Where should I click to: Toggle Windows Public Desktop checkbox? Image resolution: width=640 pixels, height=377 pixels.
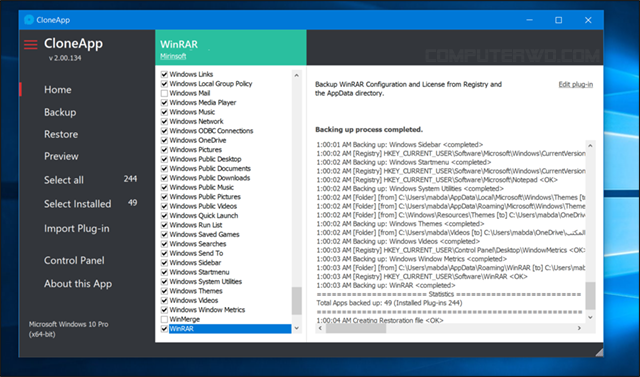tap(164, 159)
